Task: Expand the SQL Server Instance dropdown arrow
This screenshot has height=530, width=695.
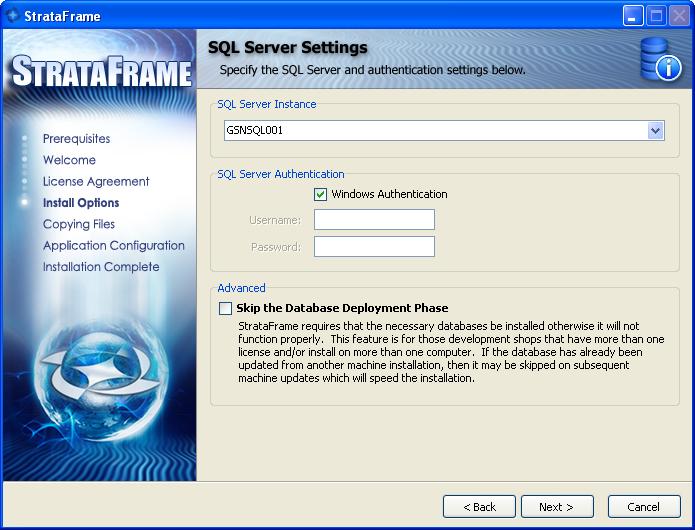Action: [x=655, y=131]
